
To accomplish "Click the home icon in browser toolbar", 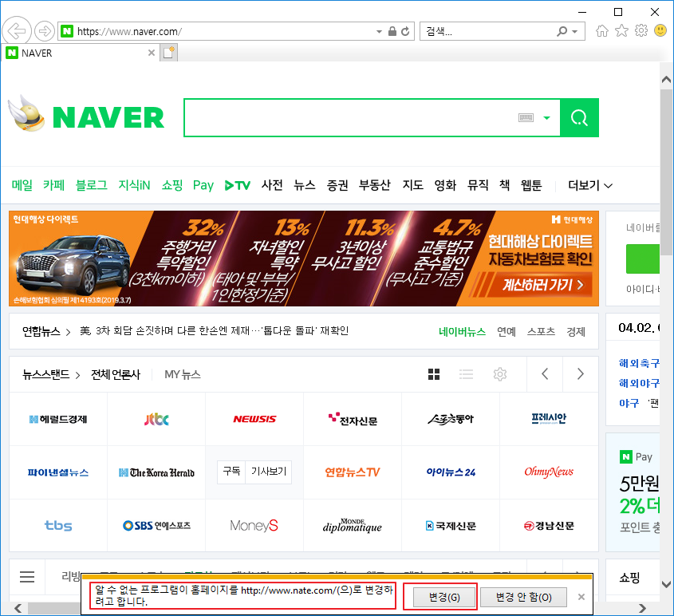I will click(601, 30).
